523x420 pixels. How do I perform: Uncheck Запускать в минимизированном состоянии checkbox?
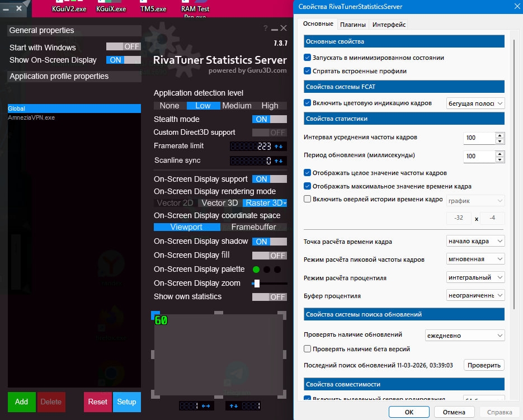point(308,58)
